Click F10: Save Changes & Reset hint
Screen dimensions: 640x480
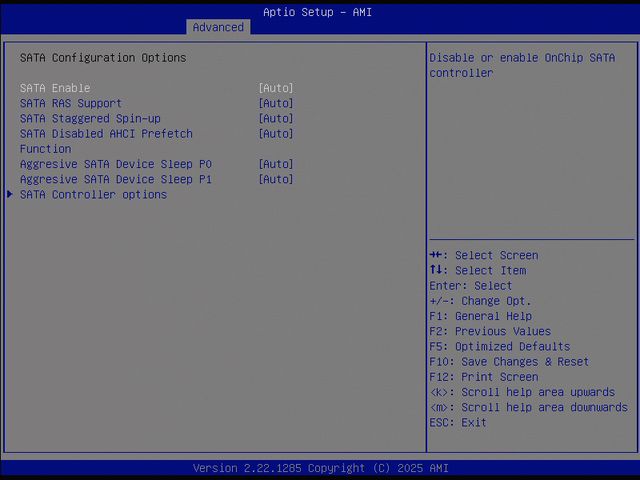coord(509,362)
